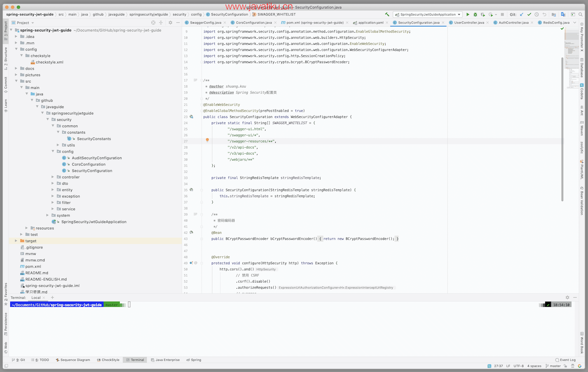The width and height of the screenshot is (588, 372).
Task: Hide the Terminal panel minus icon
Action: 575,298
